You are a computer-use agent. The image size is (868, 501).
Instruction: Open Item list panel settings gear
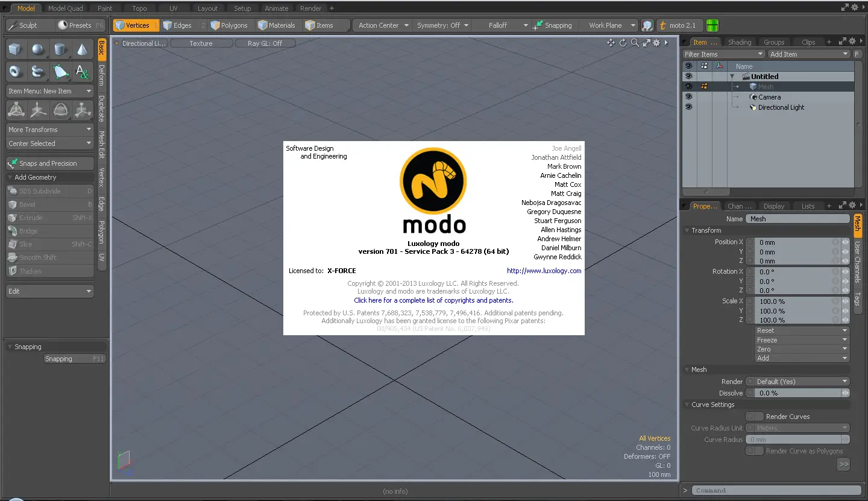852,42
